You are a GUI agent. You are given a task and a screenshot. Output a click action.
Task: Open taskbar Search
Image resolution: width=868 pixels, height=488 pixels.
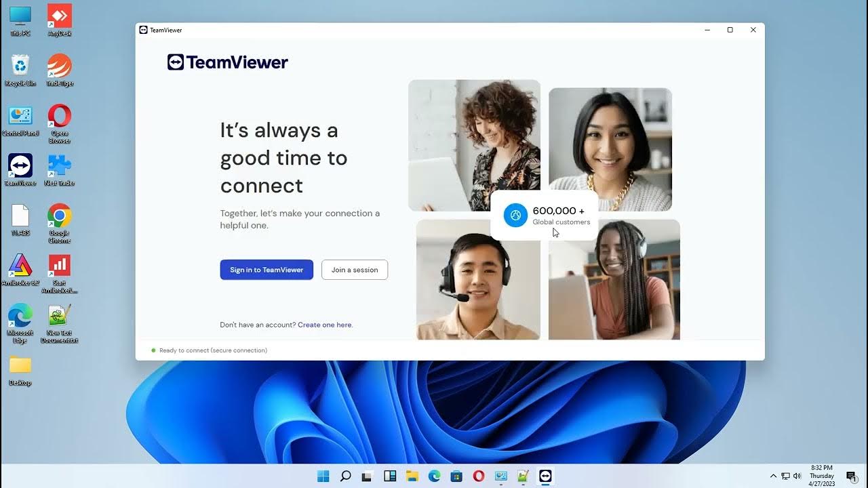tap(345, 476)
